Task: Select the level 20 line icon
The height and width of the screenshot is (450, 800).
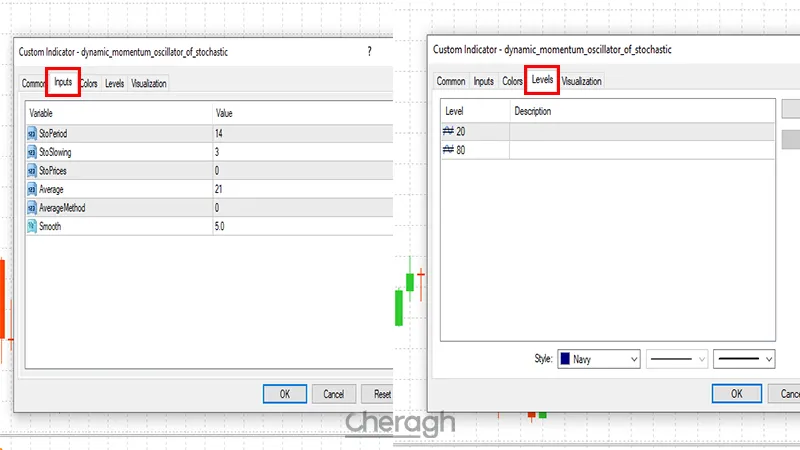Action: (448, 131)
